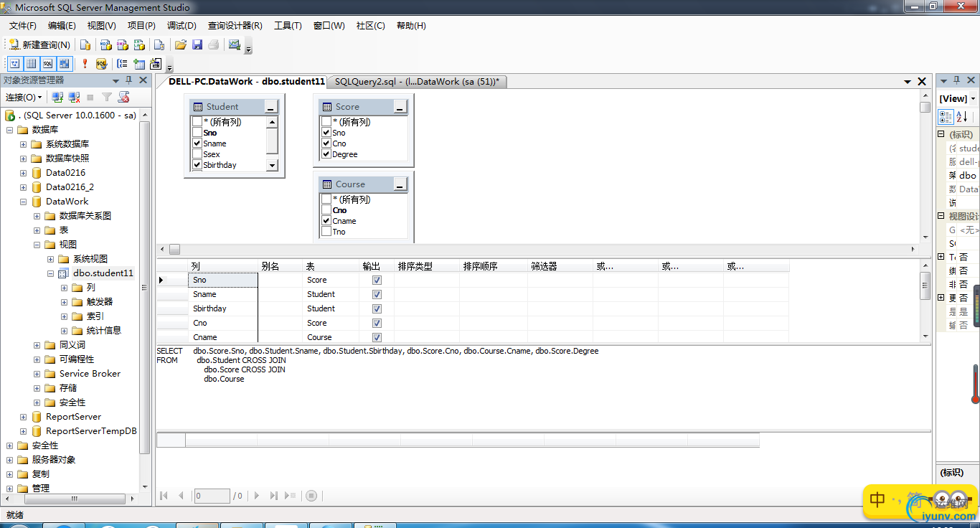Select Categorized view in Properties panel
Viewport: 980px width, 528px height.
tap(946, 117)
